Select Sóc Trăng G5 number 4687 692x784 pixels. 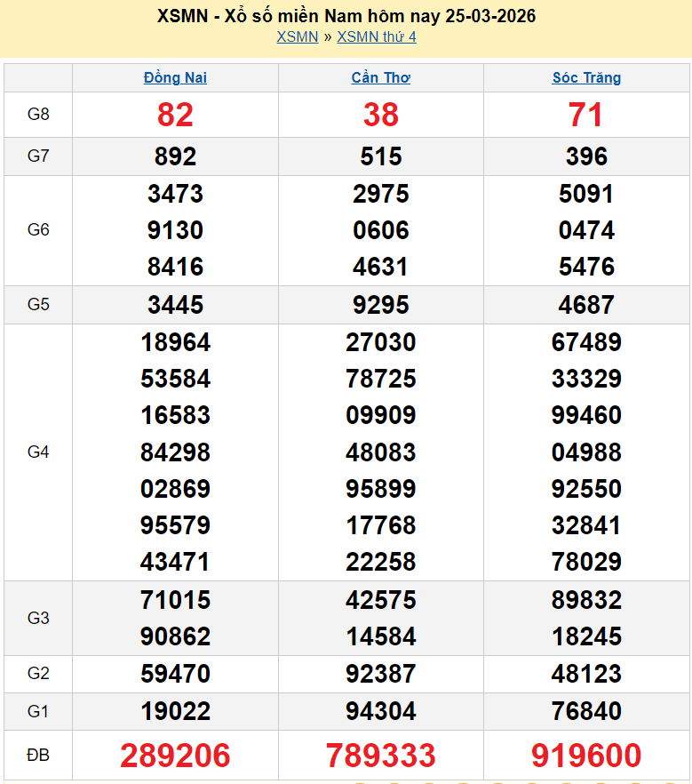tap(586, 305)
